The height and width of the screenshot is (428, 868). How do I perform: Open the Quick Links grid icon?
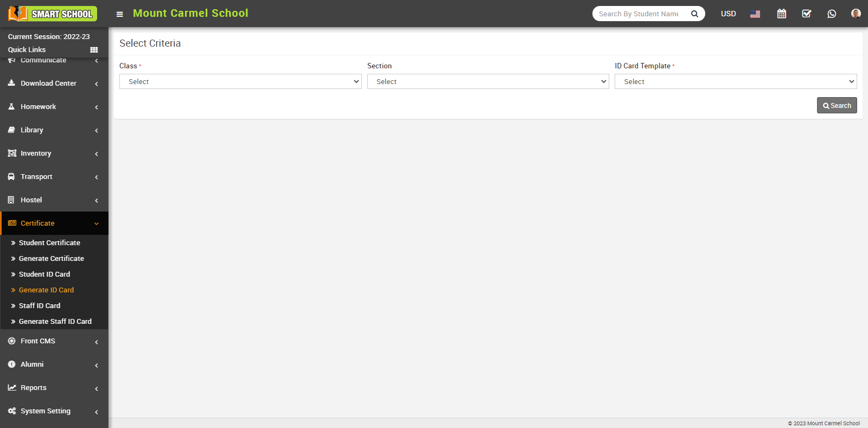[x=94, y=50]
